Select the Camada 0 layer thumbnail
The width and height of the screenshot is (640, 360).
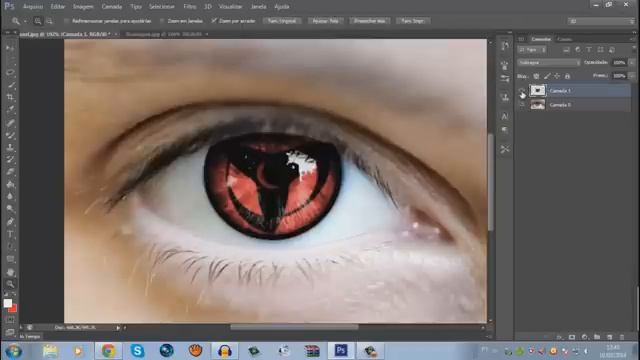538,104
